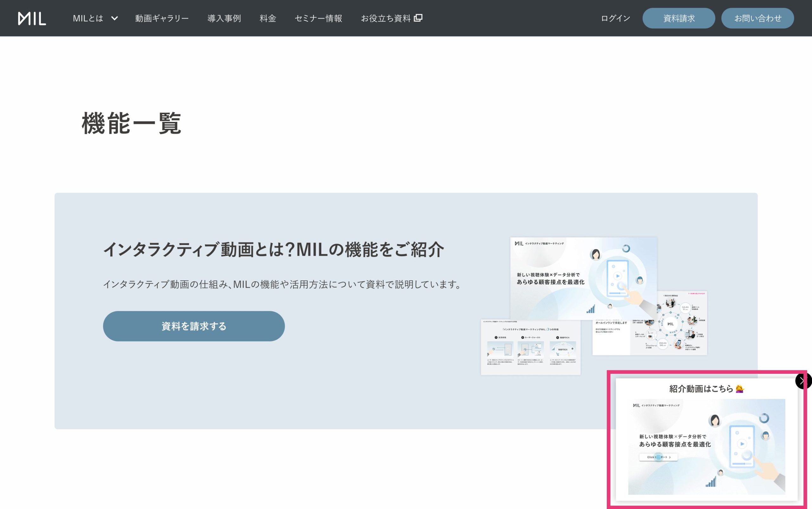This screenshot has height=509, width=812.
Task: Click the 3つの特徴 slide thumbnail in the banner
Action: [531, 347]
